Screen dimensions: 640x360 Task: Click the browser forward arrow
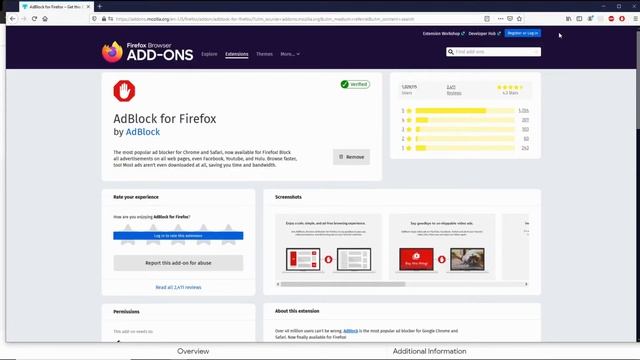23,19
